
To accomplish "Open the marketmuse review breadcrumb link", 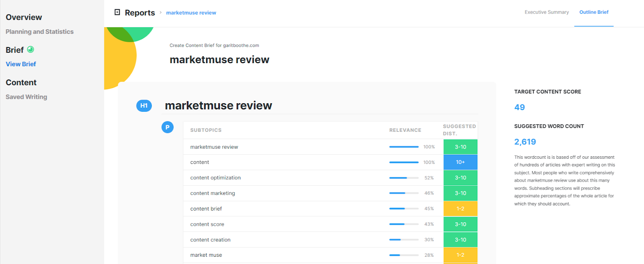I will pyautogui.click(x=191, y=13).
